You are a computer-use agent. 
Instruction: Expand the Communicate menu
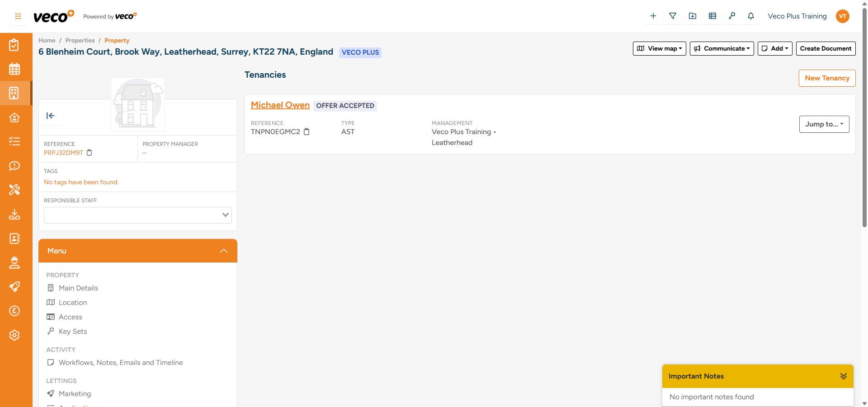722,48
